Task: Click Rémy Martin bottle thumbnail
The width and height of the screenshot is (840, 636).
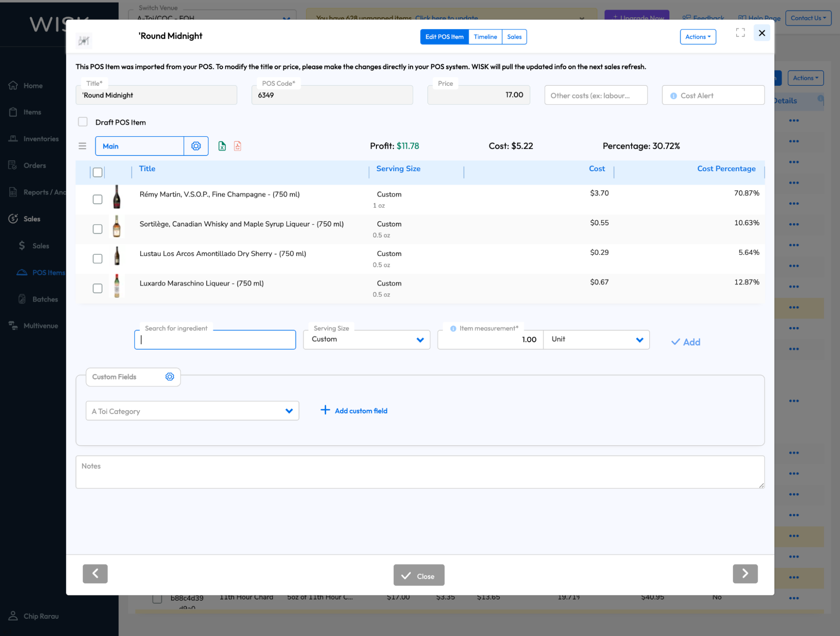Action: [x=117, y=197]
